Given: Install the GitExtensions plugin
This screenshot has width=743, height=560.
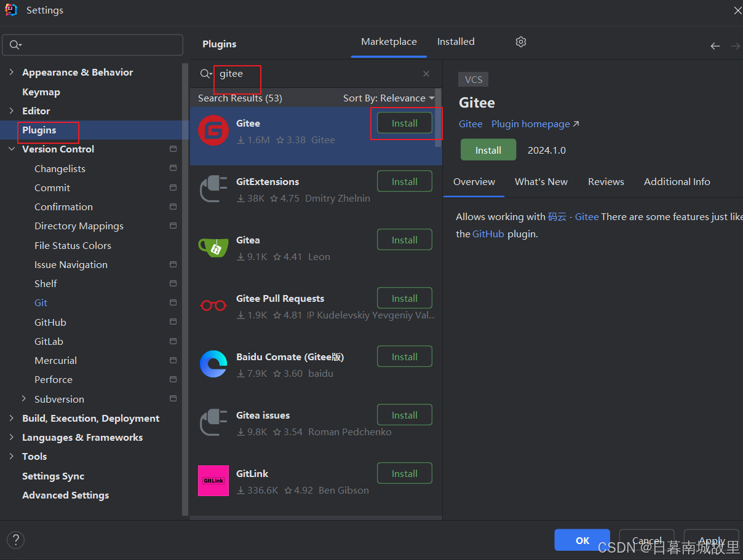Looking at the screenshot, I should pyautogui.click(x=405, y=181).
